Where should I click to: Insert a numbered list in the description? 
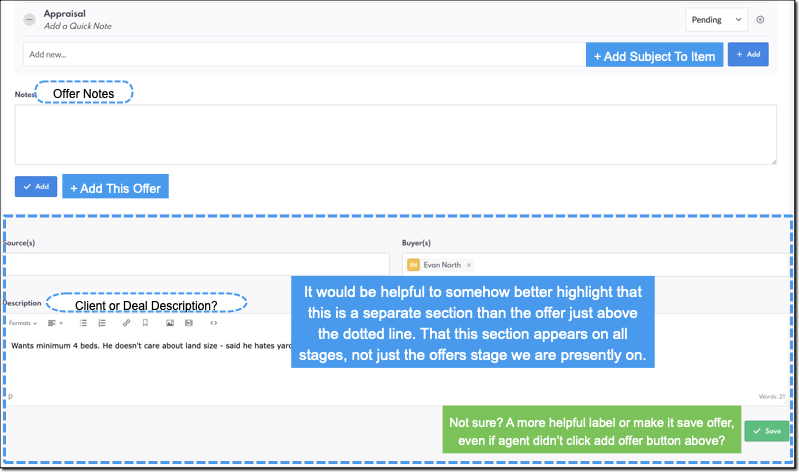tap(102, 323)
